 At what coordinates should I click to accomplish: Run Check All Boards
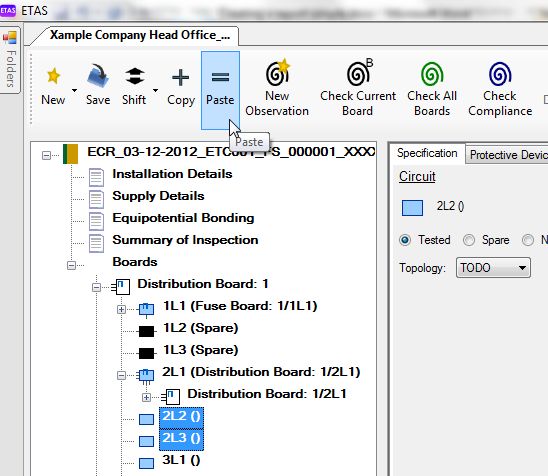(x=432, y=89)
